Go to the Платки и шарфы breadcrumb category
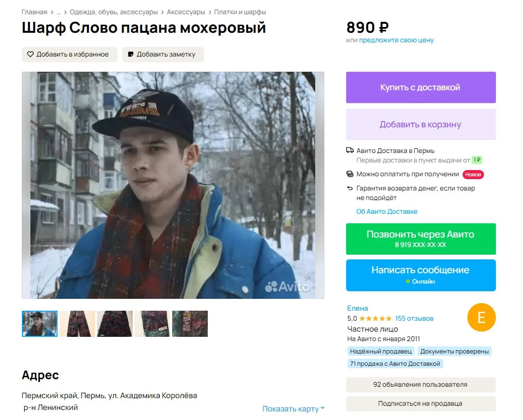523x420 pixels. (x=240, y=12)
